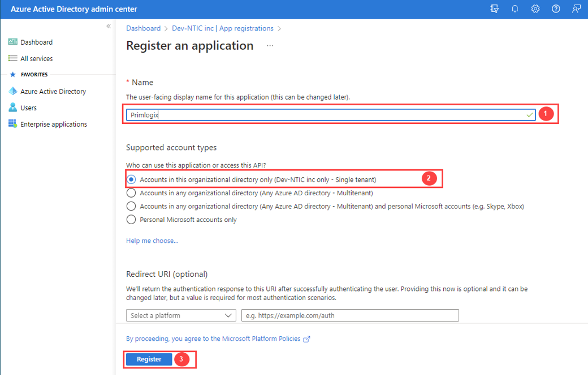Open the notifications bell
Viewport: 588px width, 381px height.
click(x=515, y=9)
